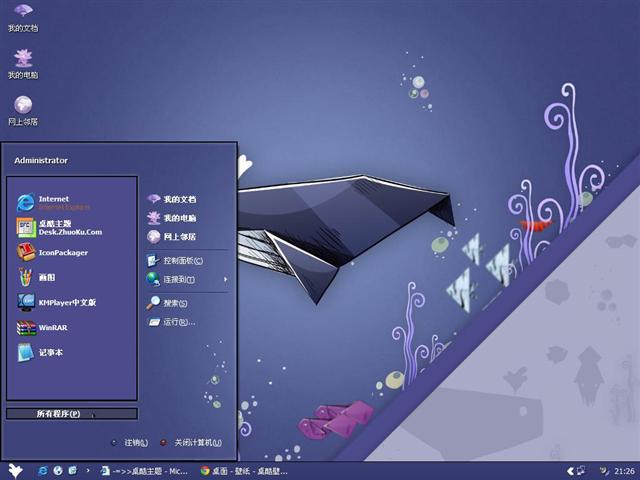Image resolution: width=640 pixels, height=480 pixels.
Task: Select 网上邻居 in start menu right column
Action: (x=171, y=236)
